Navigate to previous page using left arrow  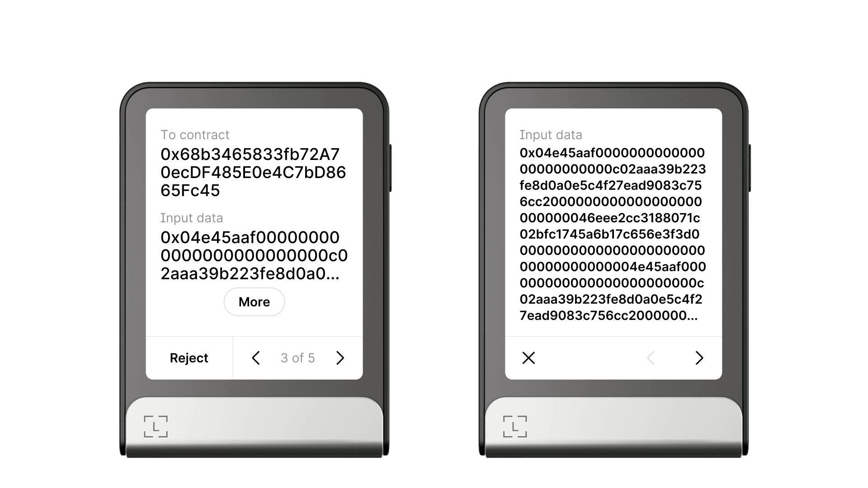[256, 357]
